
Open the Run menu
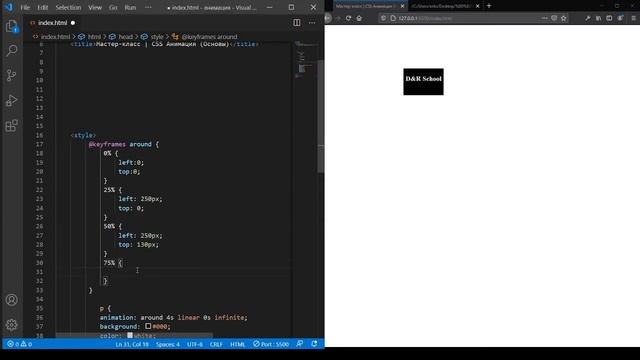click(x=130, y=7)
